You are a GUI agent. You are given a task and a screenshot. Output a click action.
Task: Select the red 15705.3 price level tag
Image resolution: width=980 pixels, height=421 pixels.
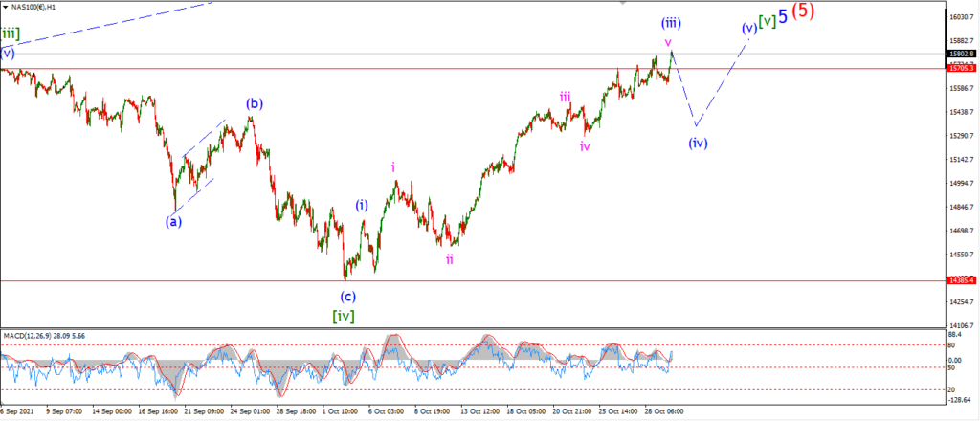pos(962,69)
